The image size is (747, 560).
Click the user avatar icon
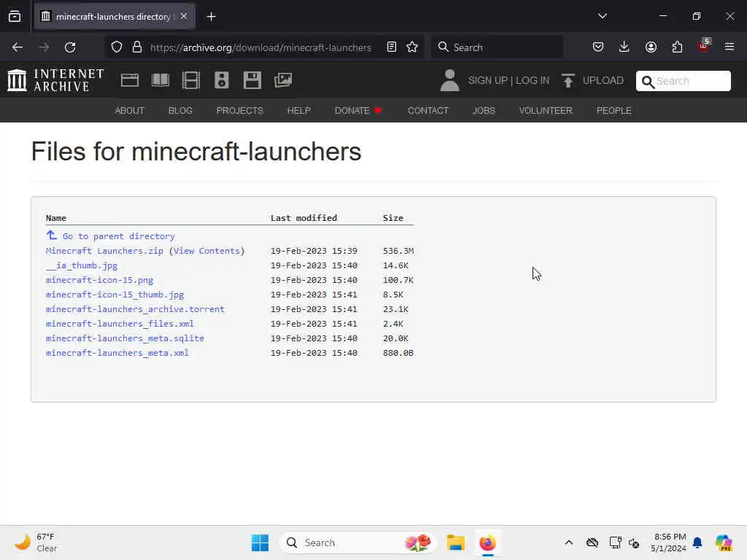tap(449, 80)
